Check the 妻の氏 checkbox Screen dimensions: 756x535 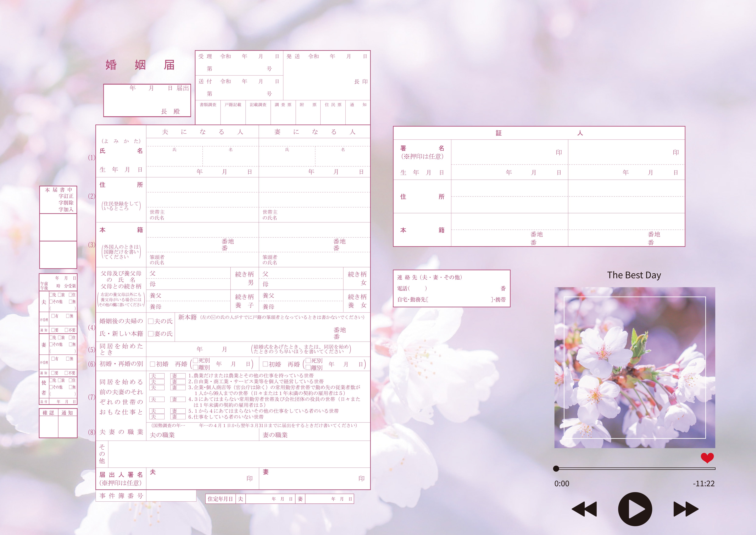(x=151, y=334)
